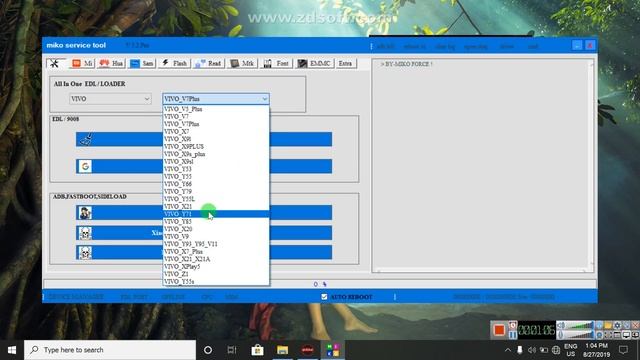Choose VIVO_V7 in the model list
The height and width of the screenshot is (360, 640).
click(x=216, y=116)
